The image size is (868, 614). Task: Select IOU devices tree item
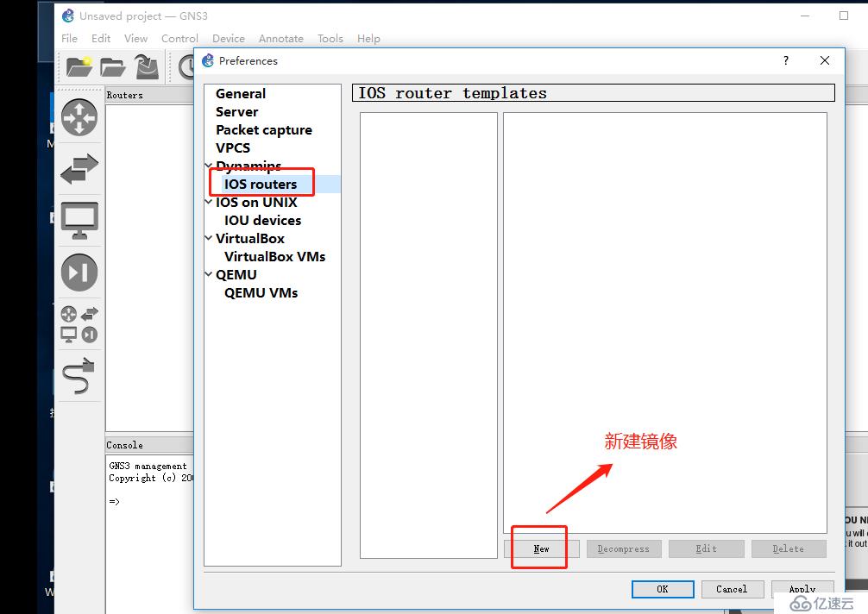point(263,220)
